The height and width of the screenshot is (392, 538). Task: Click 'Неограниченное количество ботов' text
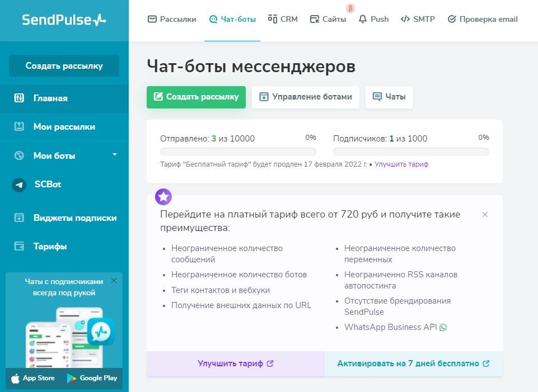tap(239, 275)
